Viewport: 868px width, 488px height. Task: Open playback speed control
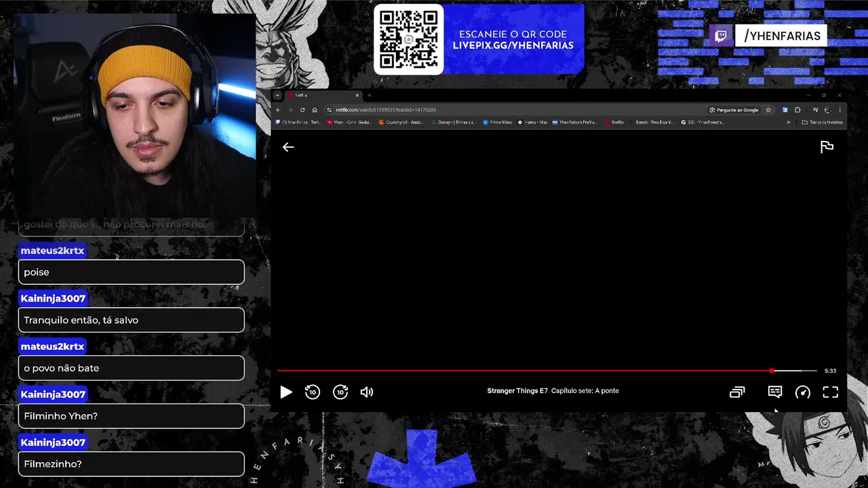(x=803, y=392)
